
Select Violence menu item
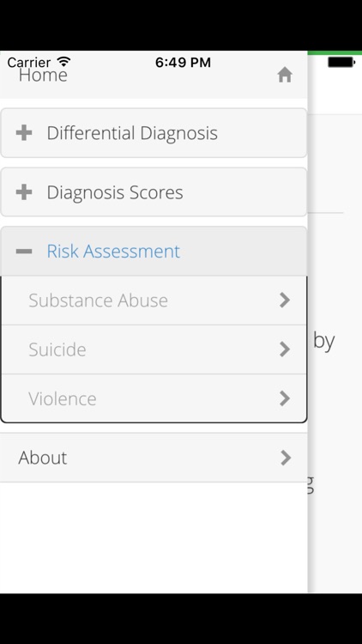[x=154, y=398]
